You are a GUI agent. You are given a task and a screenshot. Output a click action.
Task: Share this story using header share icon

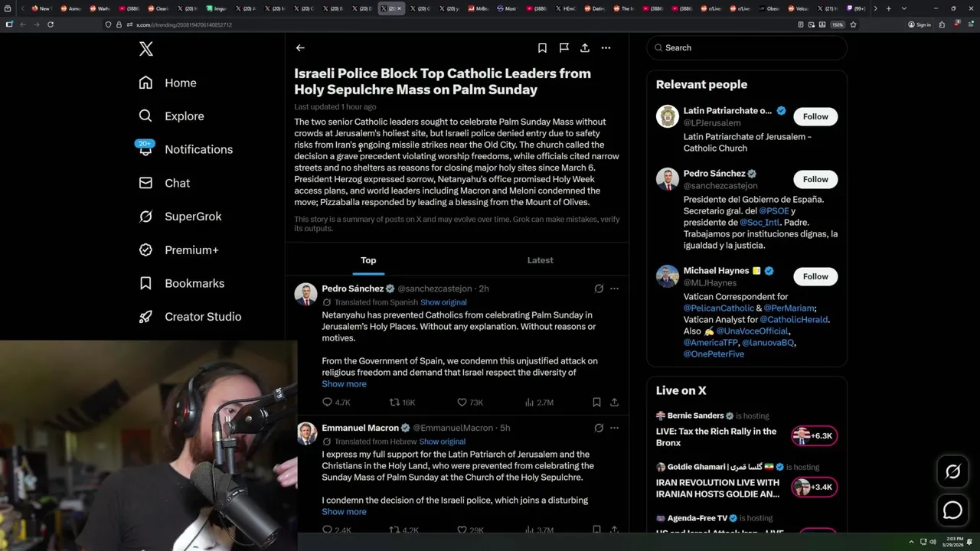585,47
